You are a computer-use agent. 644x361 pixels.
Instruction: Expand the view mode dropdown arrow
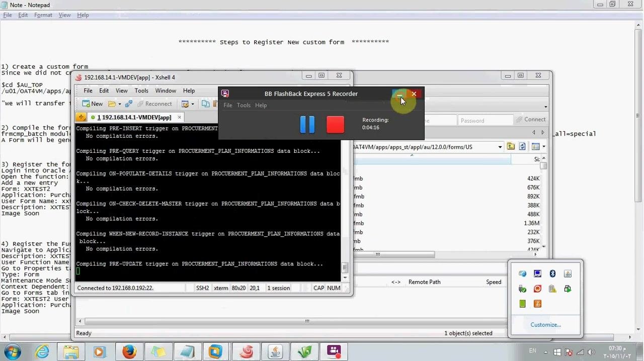[x=543, y=147]
